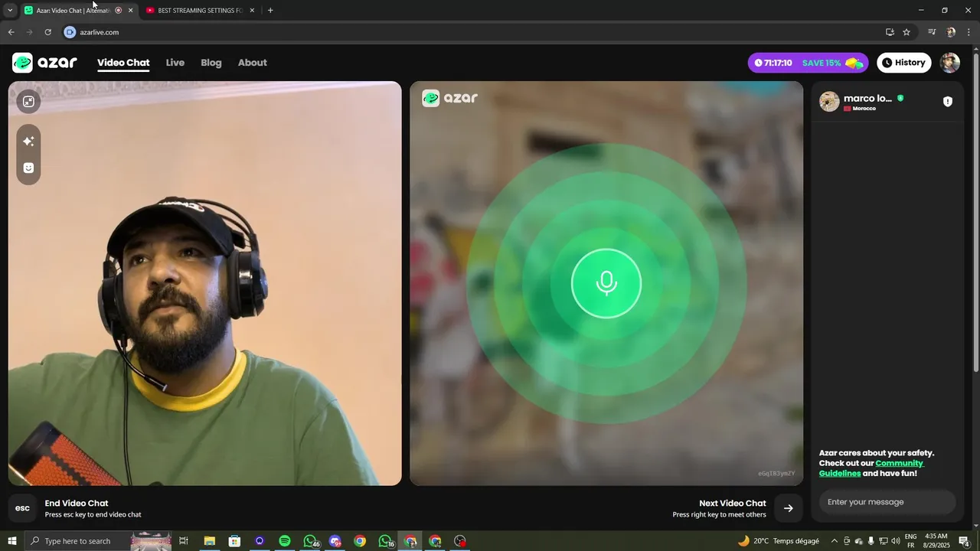Viewport: 980px width, 551px height.
Task: Open volume control in system tray
Action: coord(895,541)
